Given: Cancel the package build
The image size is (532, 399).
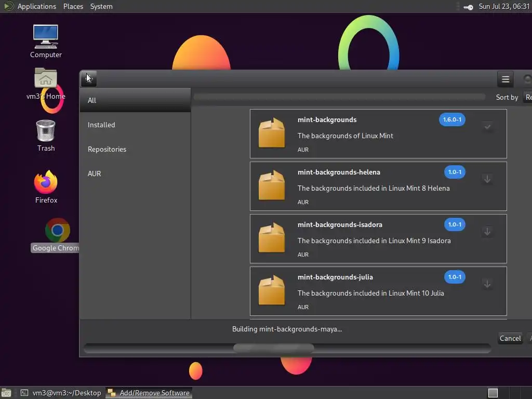Looking at the screenshot, I should pos(510,338).
